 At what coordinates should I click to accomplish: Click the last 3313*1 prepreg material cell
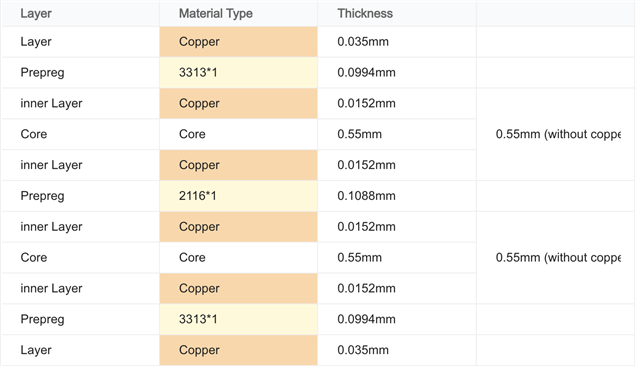pyautogui.click(x=238, y=319)
